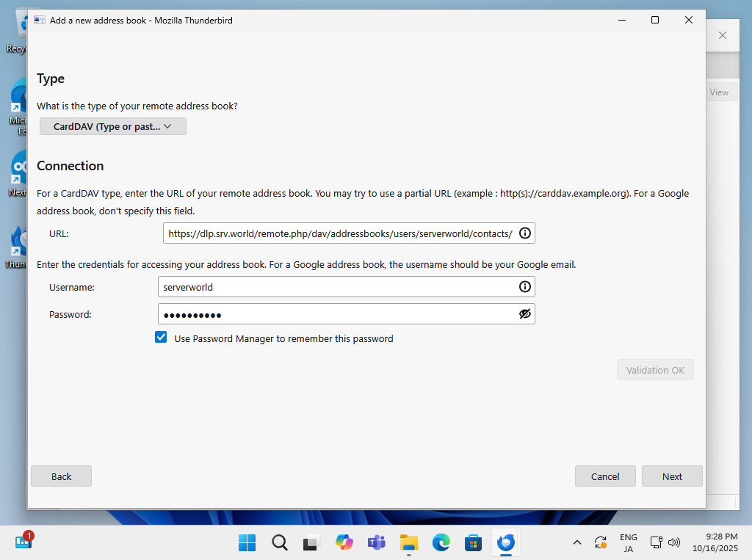Screen dimensions: 752x560
Task: Uncheck Use Password Manager checkbox
Action: (x=161, y=338)
